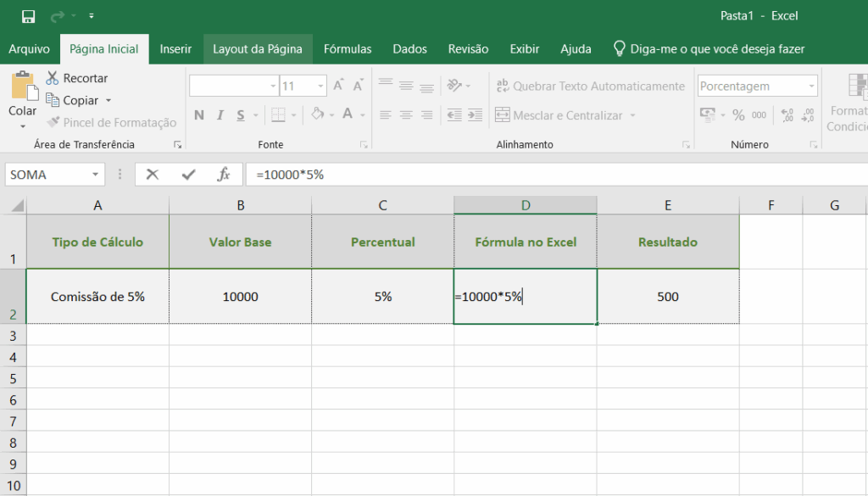Open the Arquivo menu

(29, 48)
